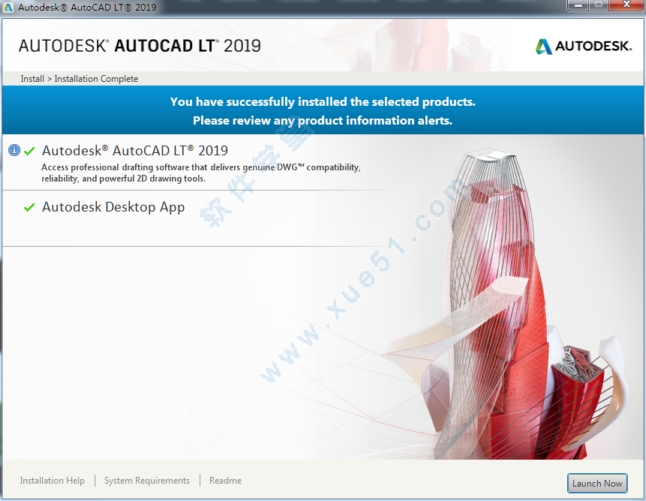This screenshot has width=646, height=501.
Task: Select the Autodesk AutoCAD LT 2019 product title
Action: tap(135, 150)
